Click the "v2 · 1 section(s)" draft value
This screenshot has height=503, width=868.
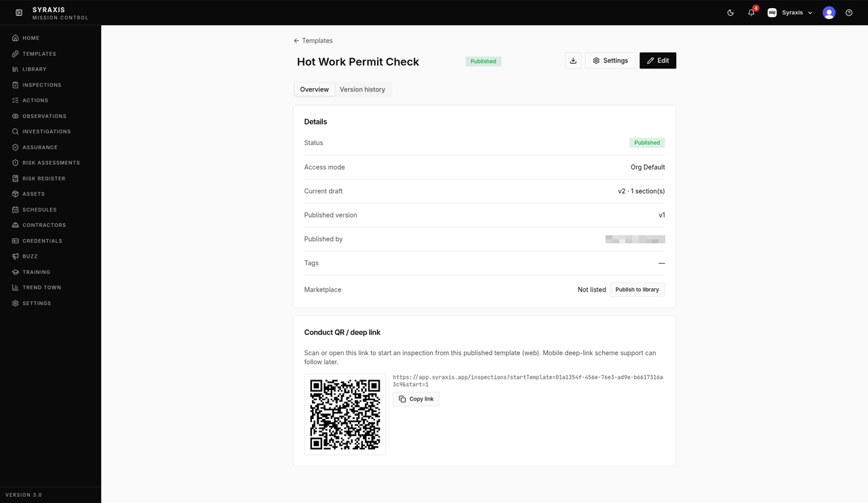642,191
